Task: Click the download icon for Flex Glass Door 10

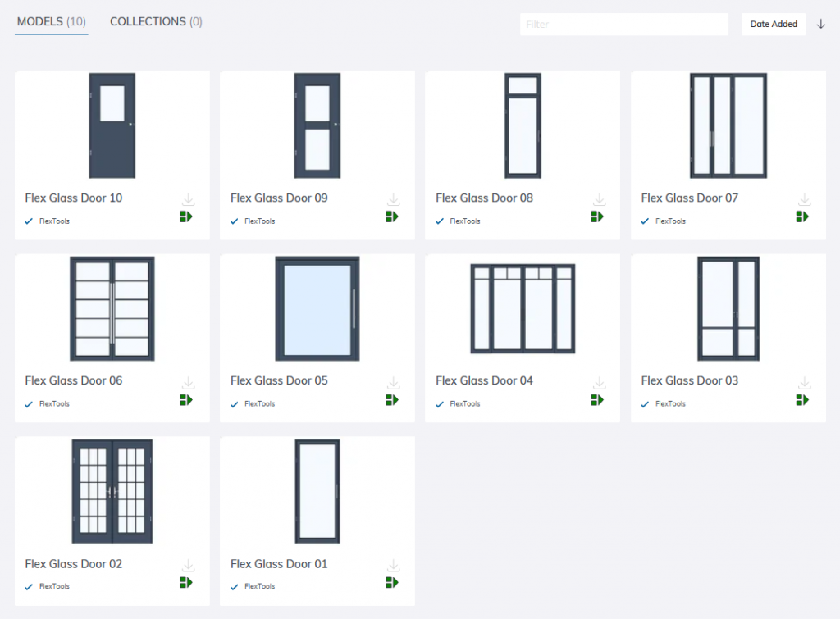Action: [x=188, y=199]
